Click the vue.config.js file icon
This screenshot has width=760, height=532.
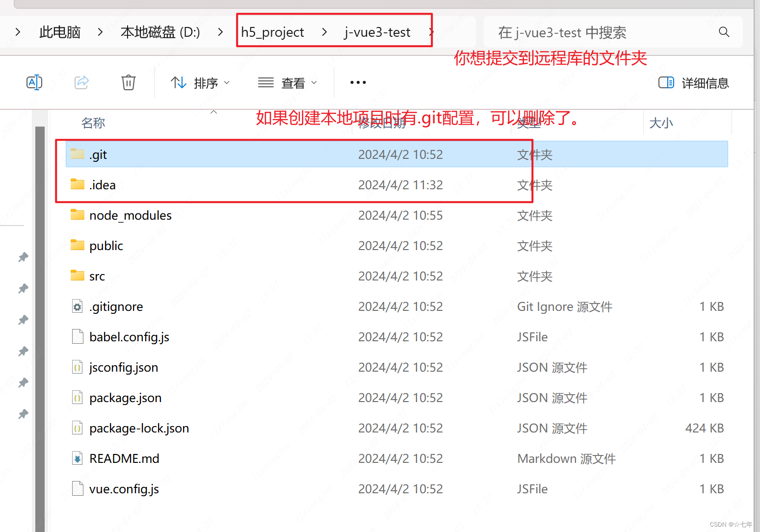[x=78, y=489]
